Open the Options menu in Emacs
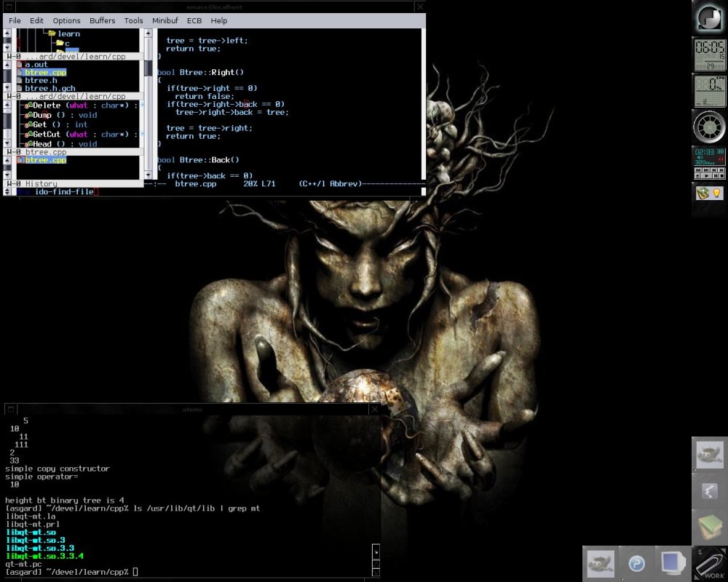The height and width of the screenshot is (582, 728). coord(66,20)
